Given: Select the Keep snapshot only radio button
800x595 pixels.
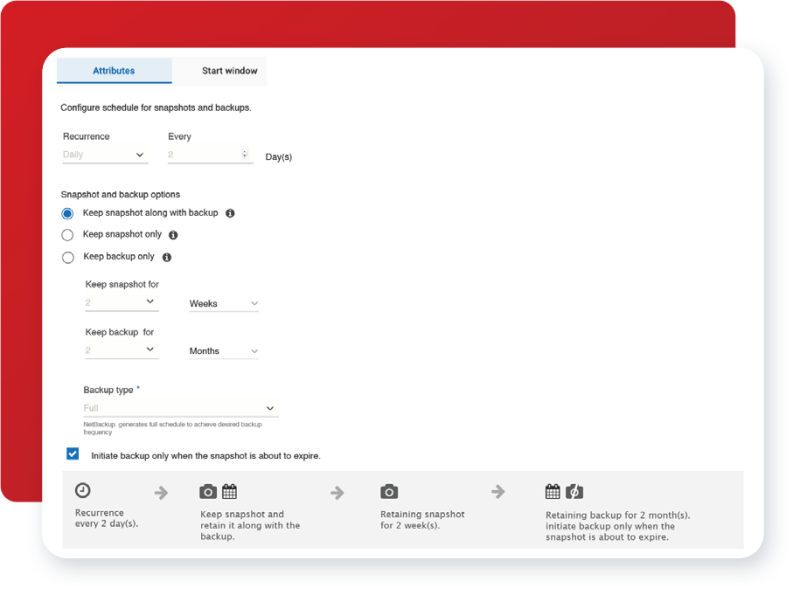Looking at the screenshot, I should coord(68,234).
